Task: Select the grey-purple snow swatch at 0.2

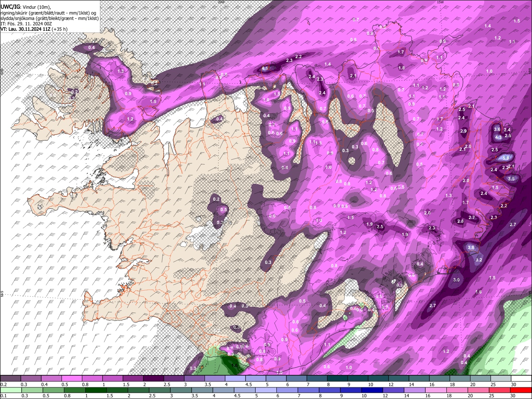Action: pos(10,378)
